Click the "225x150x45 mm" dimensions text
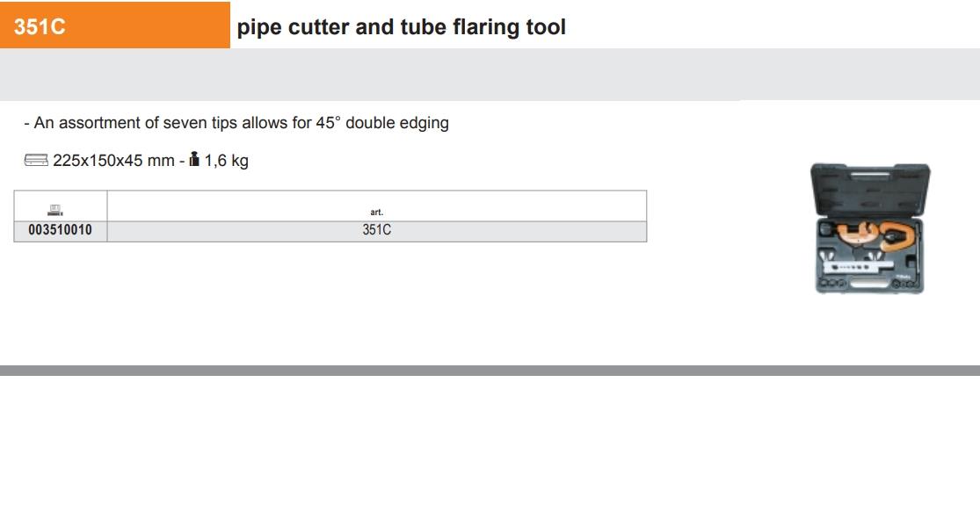This screenshot has width=980, height=512. pyautogui.click(x=113, y=161)
